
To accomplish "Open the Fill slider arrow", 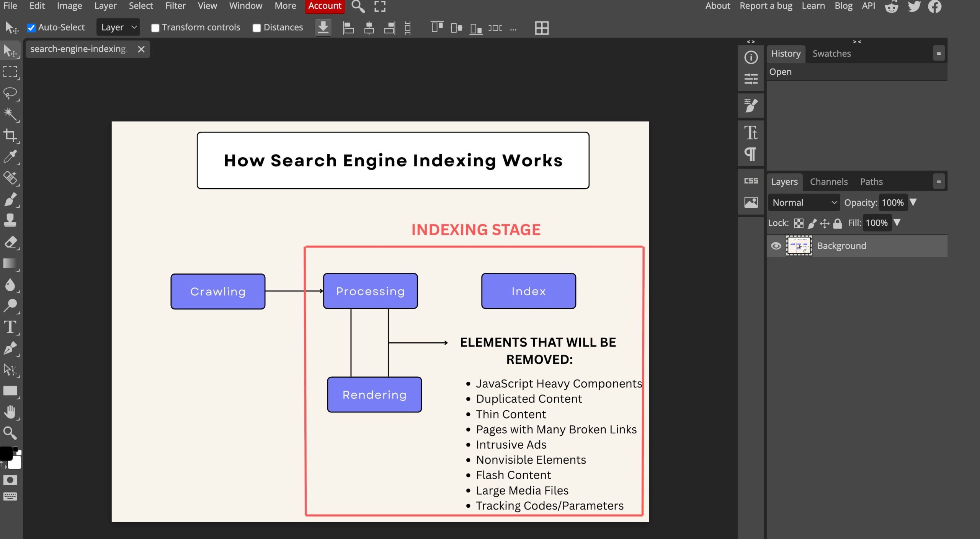I will click(x=897, y=222).
